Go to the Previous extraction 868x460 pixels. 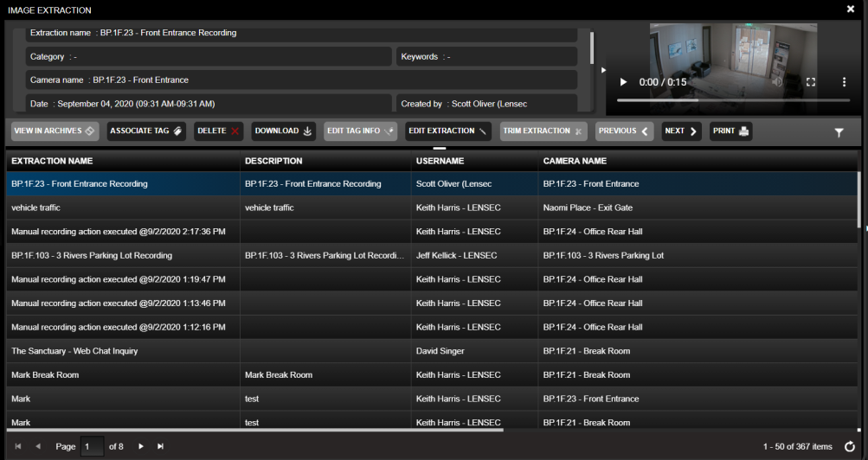pyautogui.click(x=624, y=131)
